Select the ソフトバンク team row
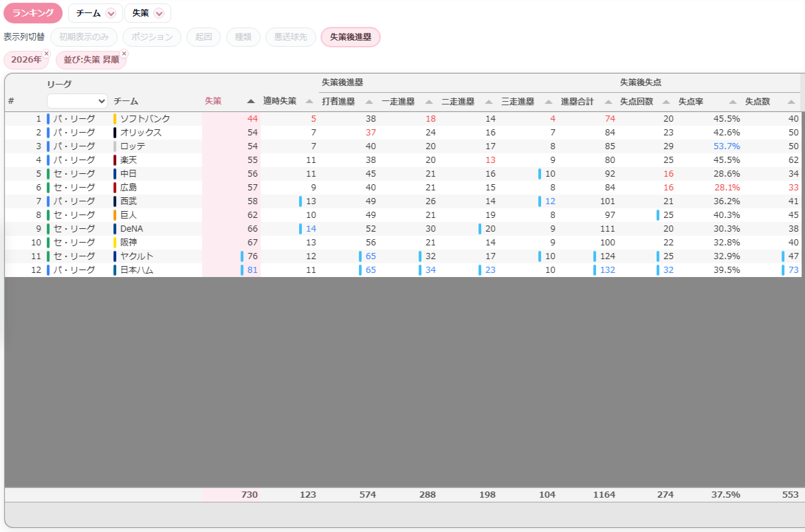 tap(402, 119)
